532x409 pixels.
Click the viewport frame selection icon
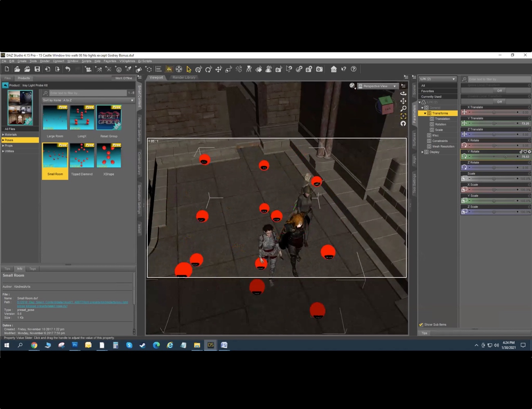pyautogui.click(x=403, y=116)
